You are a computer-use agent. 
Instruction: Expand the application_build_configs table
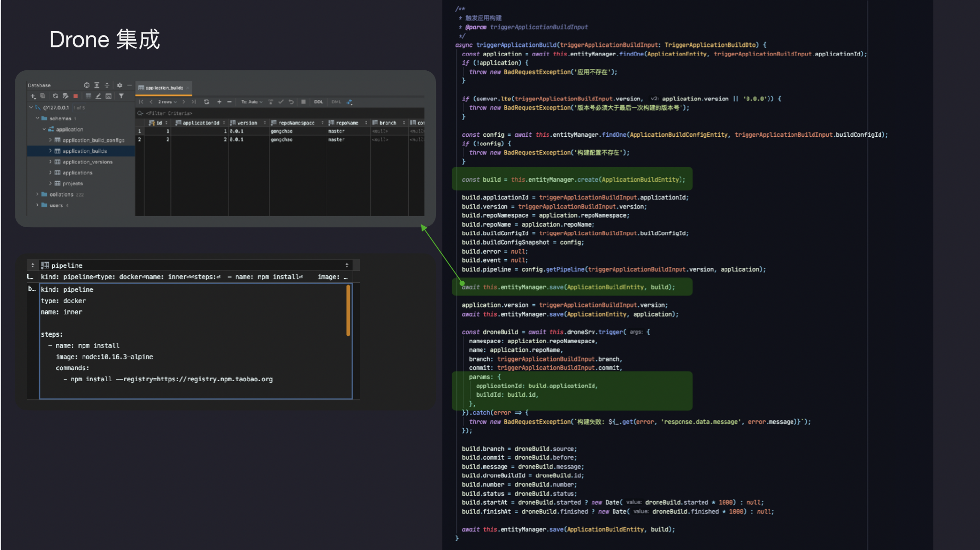click(50, 140)
